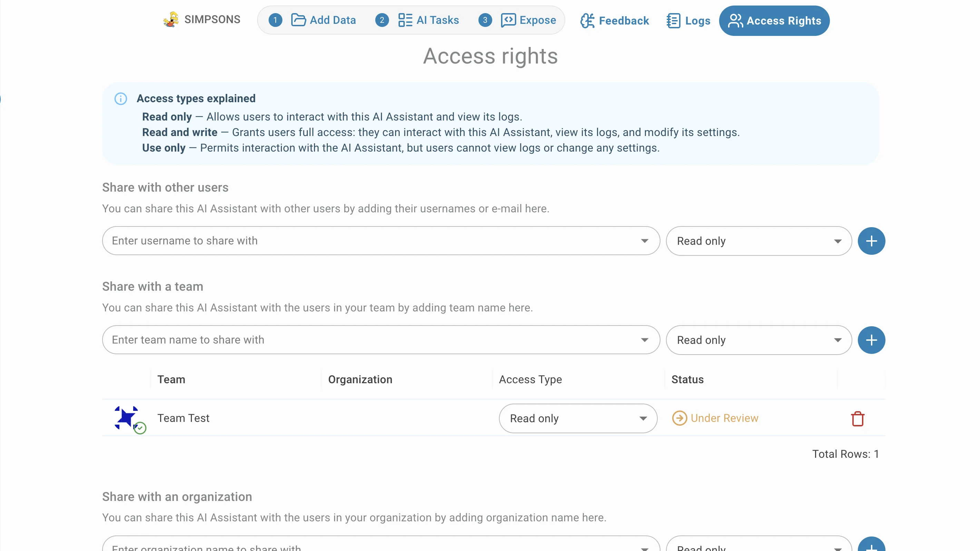The width and height of the screenshot is (980, 551).
Task: Click the Add Data folder icon
Action: pos(298,20)
